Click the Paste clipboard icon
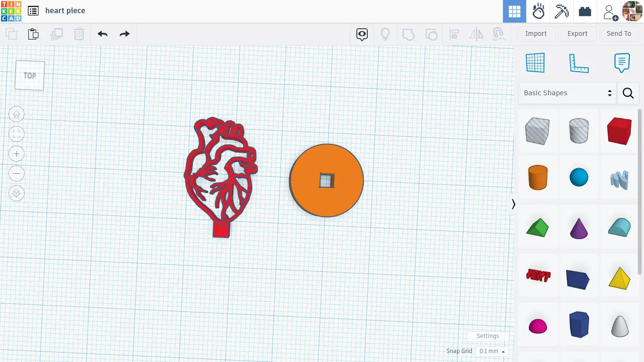Image resolution: width=644 pixels, height=362 pixels. 33,34
